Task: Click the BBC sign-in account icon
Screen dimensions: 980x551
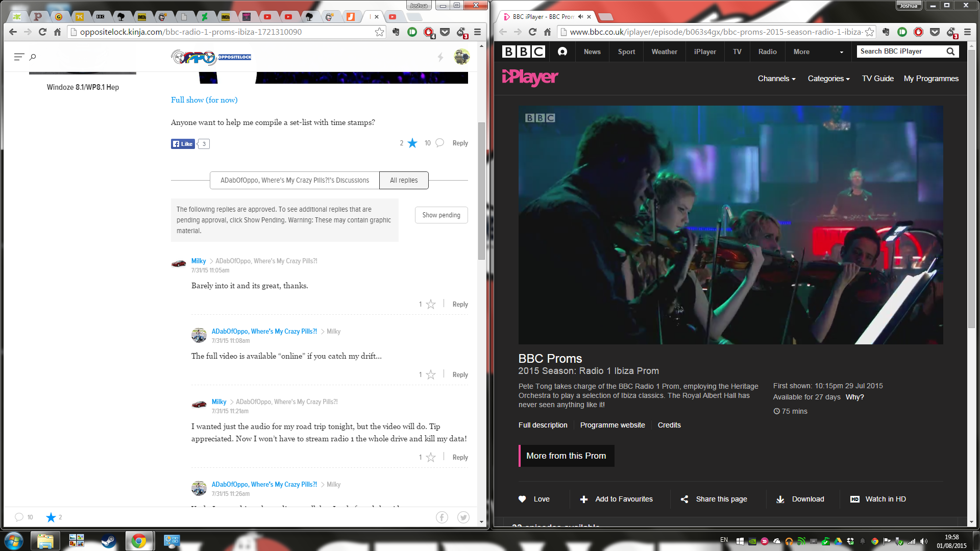Action: (562, 52)
